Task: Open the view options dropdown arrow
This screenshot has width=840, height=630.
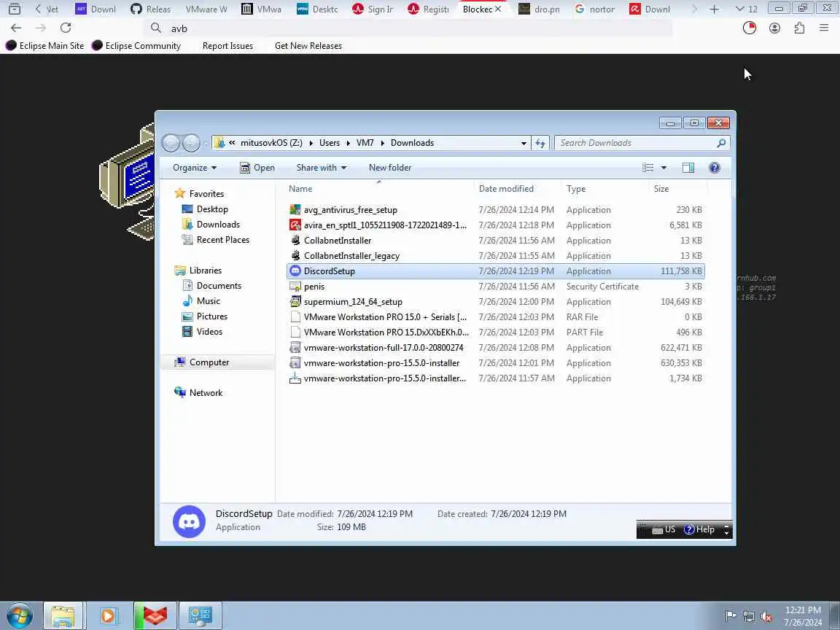Action: (x=664, y=168)
